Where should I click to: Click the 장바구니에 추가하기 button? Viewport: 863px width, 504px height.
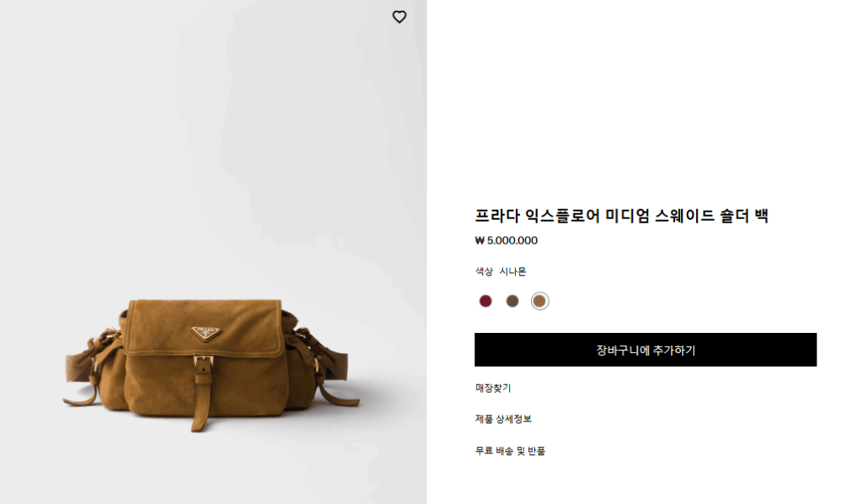click(646, 350)
